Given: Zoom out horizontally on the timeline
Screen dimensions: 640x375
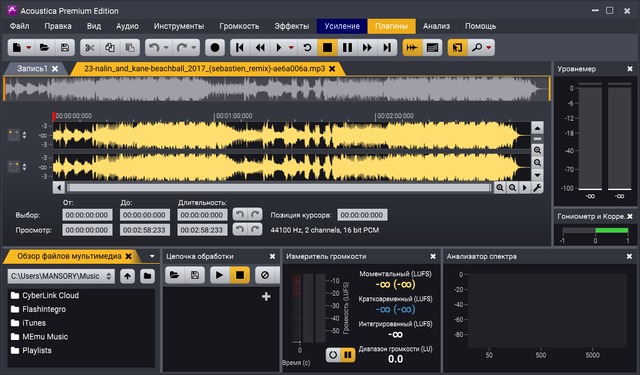Looking at the screenshot, I should coord(512,188).
